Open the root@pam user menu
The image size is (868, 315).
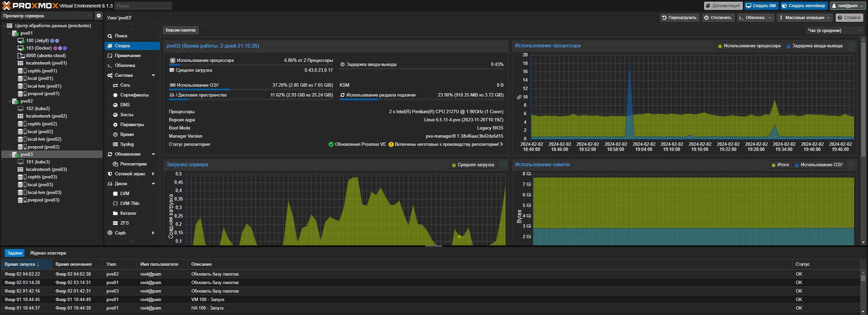point(847,6)
